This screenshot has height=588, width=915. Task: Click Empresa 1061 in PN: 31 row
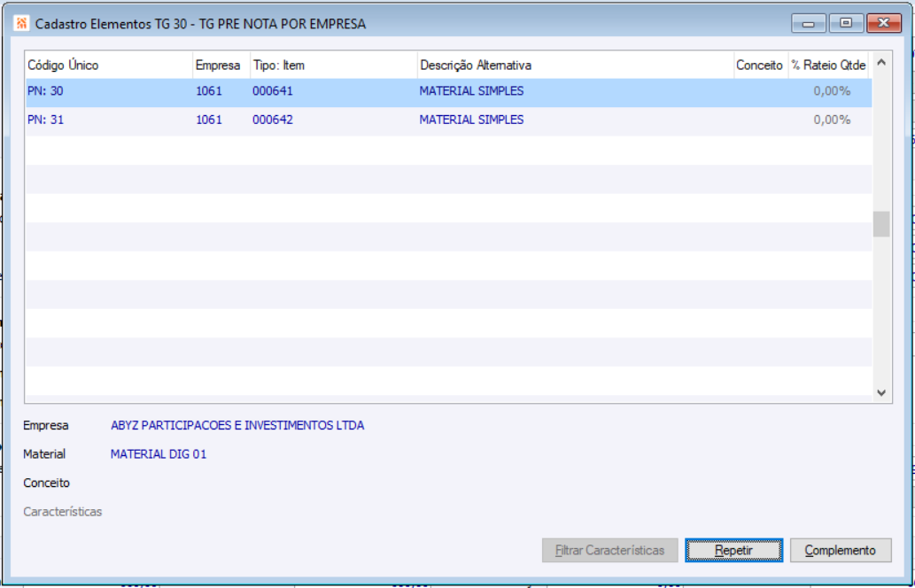point(209,120)
